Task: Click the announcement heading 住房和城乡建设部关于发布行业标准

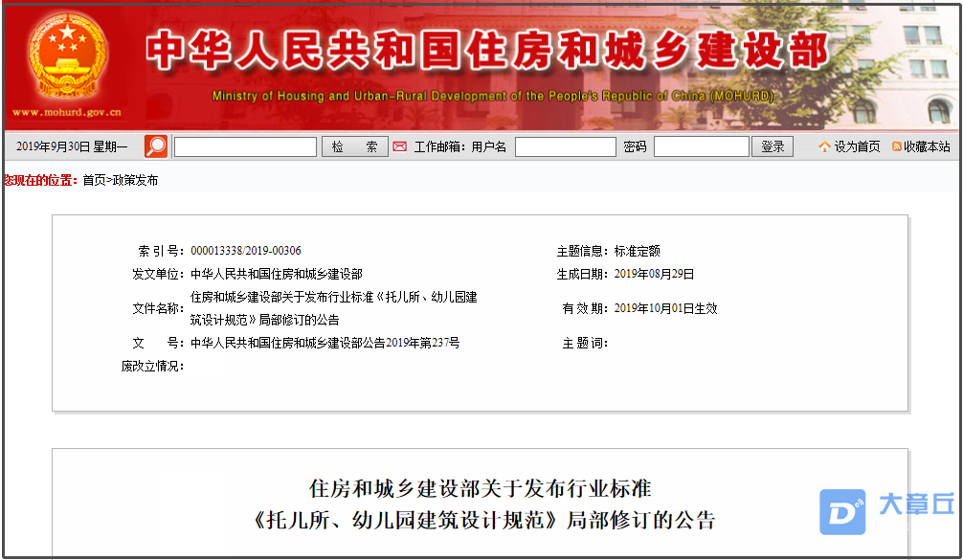Action: click(481, 489)
